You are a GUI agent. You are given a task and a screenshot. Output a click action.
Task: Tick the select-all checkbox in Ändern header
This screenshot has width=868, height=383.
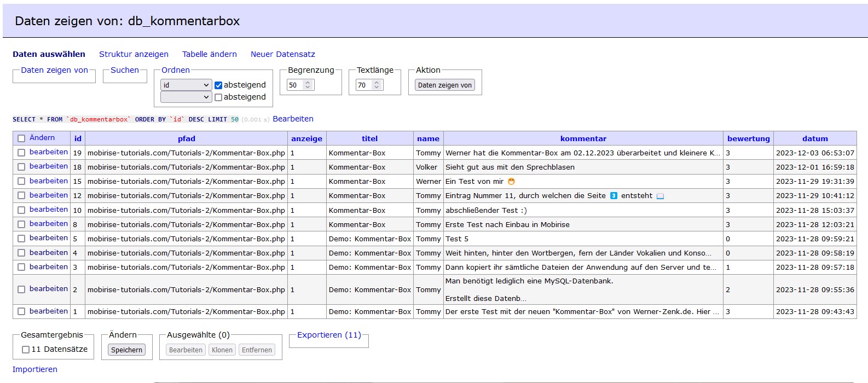21,138
